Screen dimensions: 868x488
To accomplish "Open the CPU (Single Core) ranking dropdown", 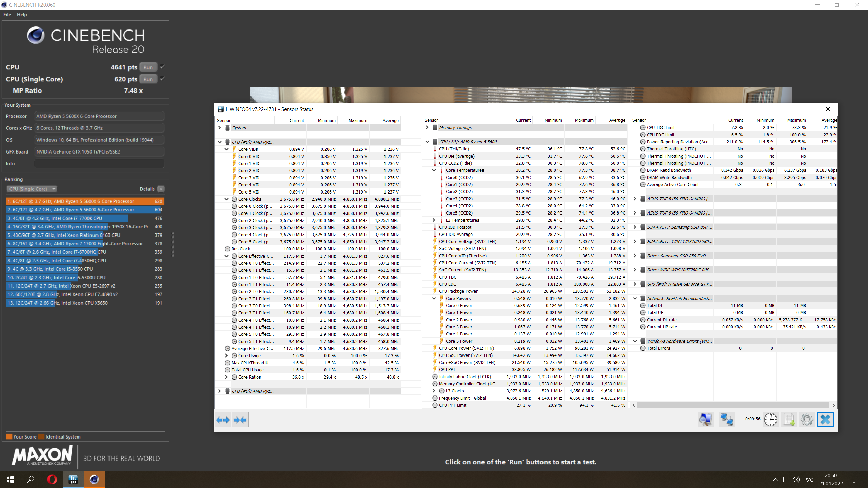I will pyautogui.click(x=32, y=189).
